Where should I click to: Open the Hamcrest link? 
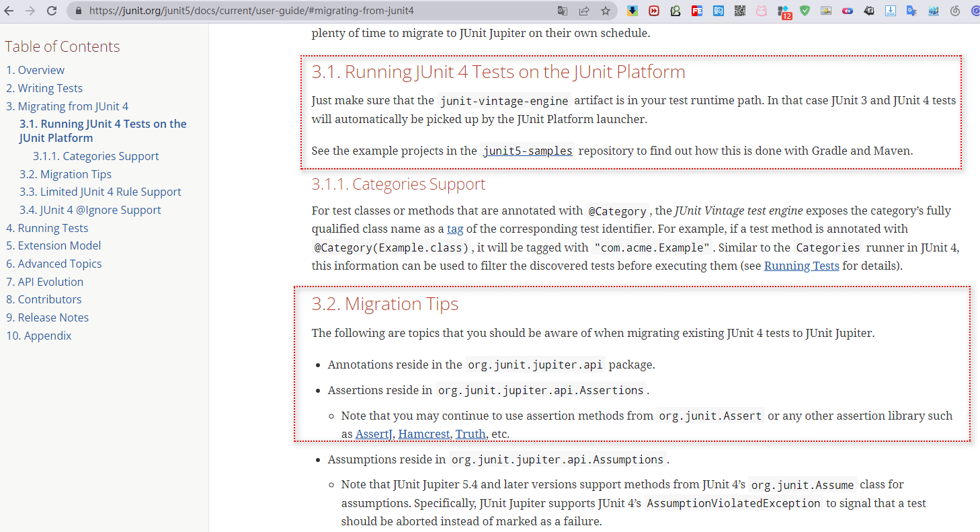(x=424, y=434)
